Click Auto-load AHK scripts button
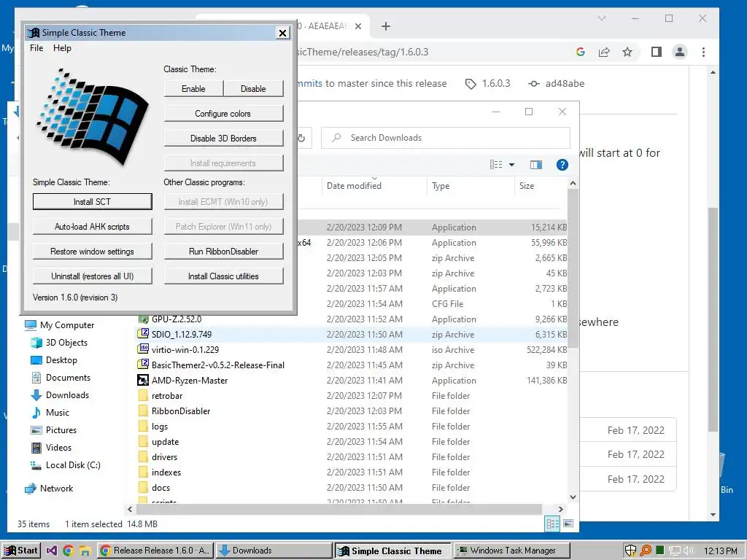Viewport: 747px width, 560px height. (x=92, y=226)
